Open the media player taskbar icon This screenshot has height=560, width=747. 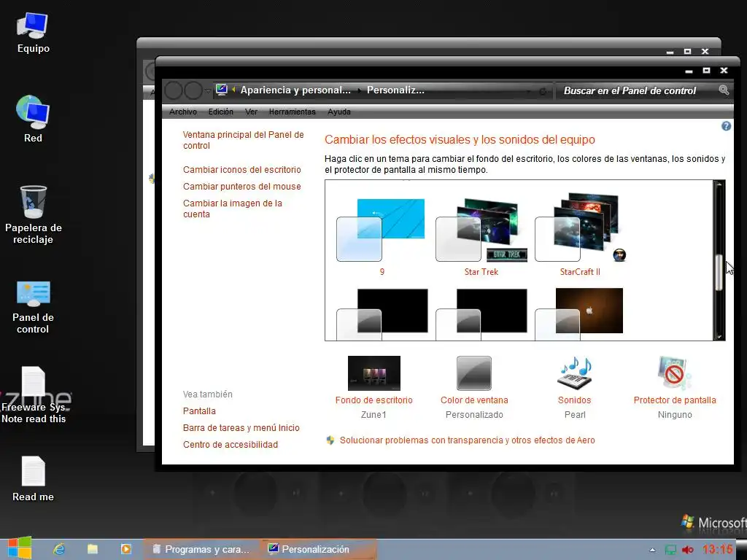[x=125, y=549]
